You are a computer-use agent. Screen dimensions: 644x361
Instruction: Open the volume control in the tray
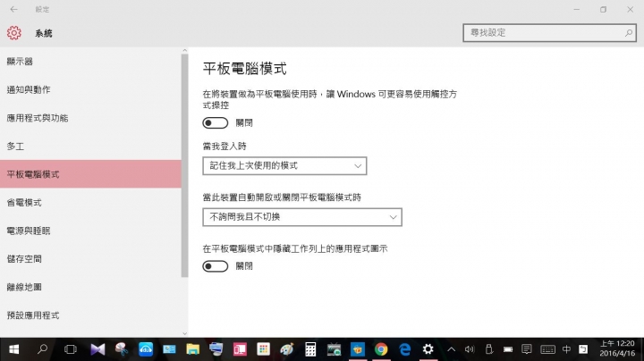(x=470, y=349)
